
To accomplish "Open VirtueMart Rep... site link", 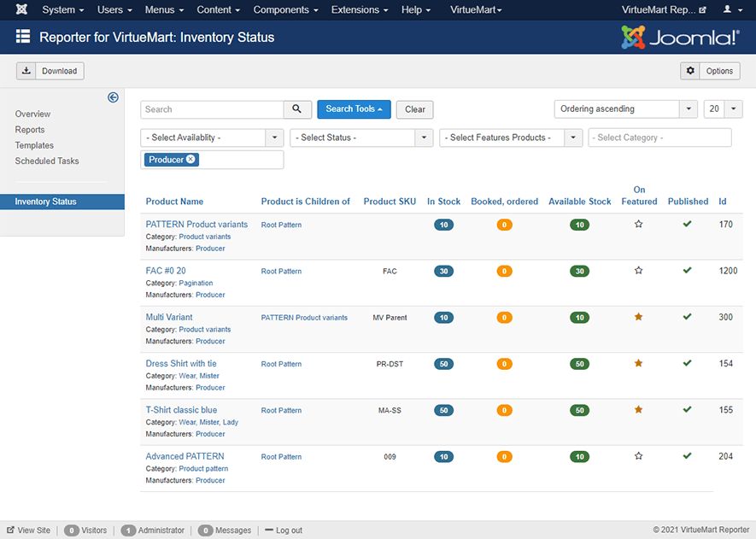I will [x=664, y=9].
